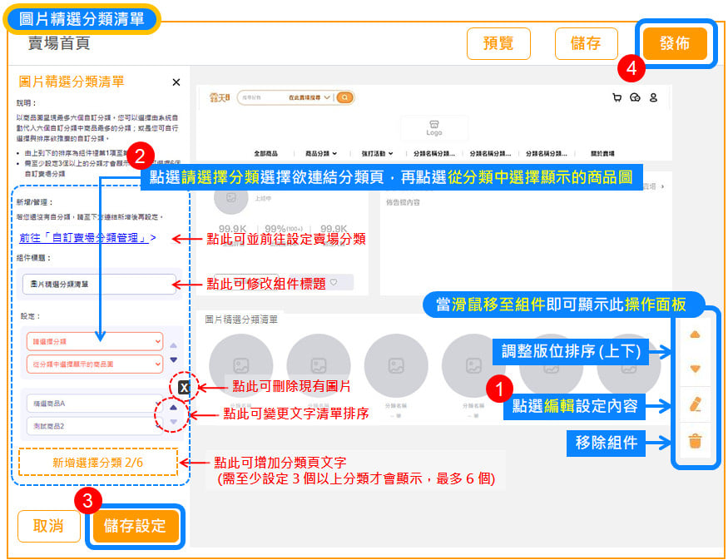Click the 儲存 save button in header

coord(586,44)
